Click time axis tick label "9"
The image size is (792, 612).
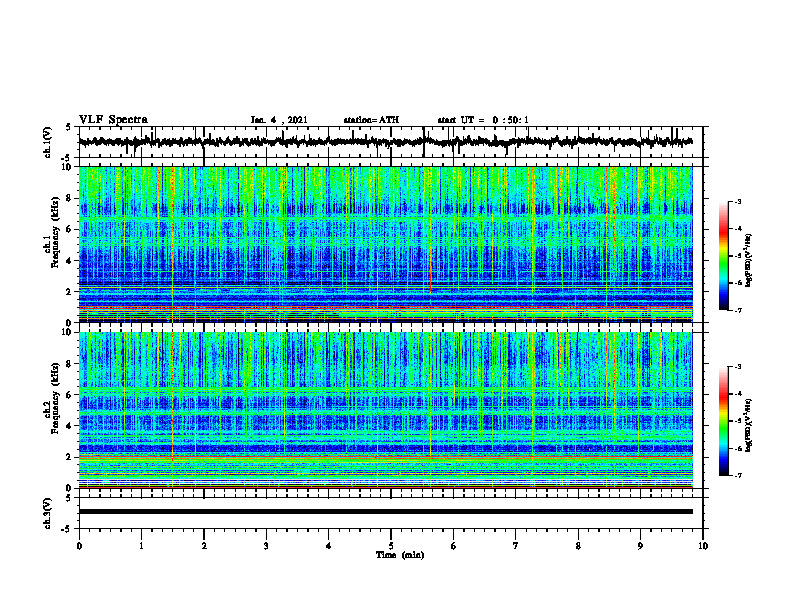[640, 546]
